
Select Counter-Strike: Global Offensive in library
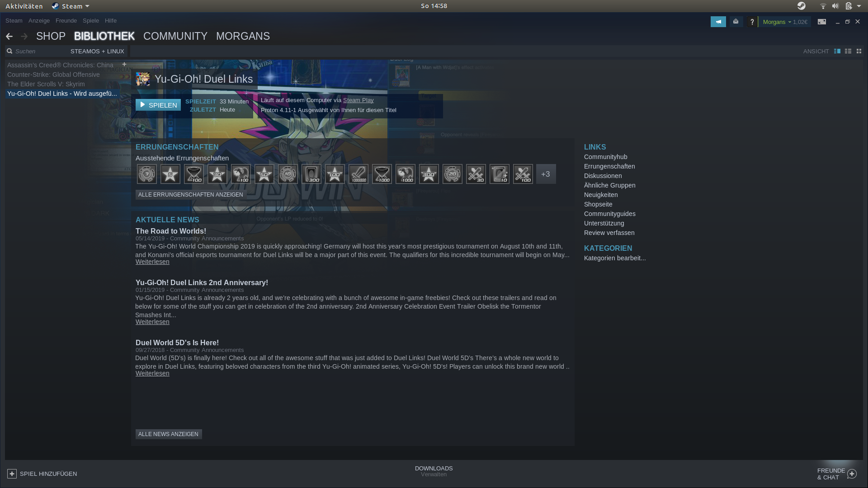coord(53,75)
